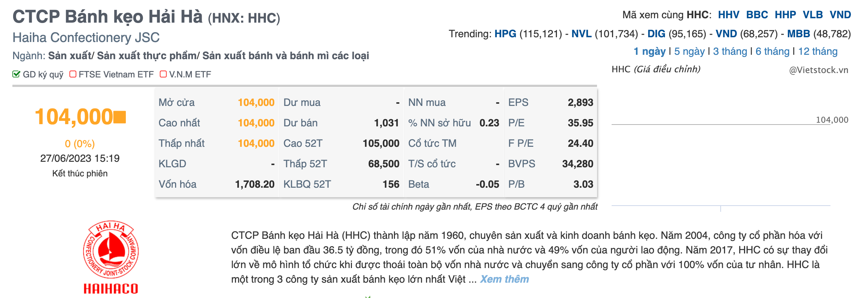This screenshot has width=868, height=298.
Task: Click the HHC price chart line
Action: pyautogui.click(x=711, y=125)
